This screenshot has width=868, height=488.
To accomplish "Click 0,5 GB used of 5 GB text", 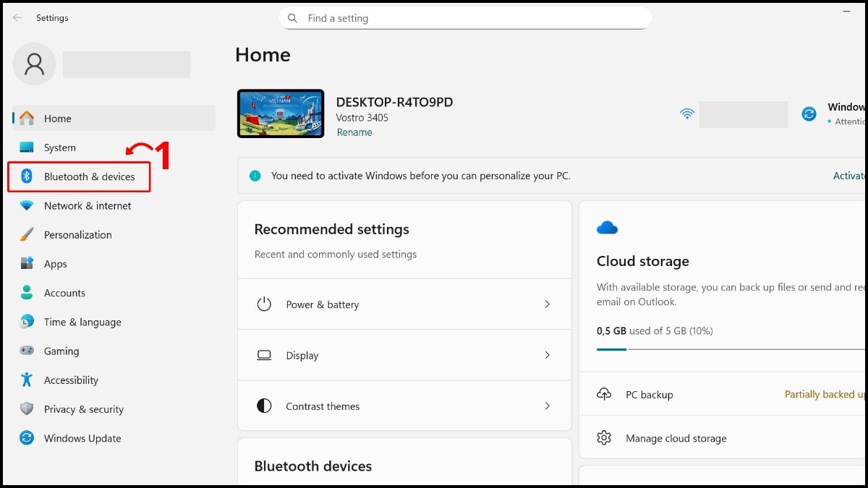I will click(655, 331).
